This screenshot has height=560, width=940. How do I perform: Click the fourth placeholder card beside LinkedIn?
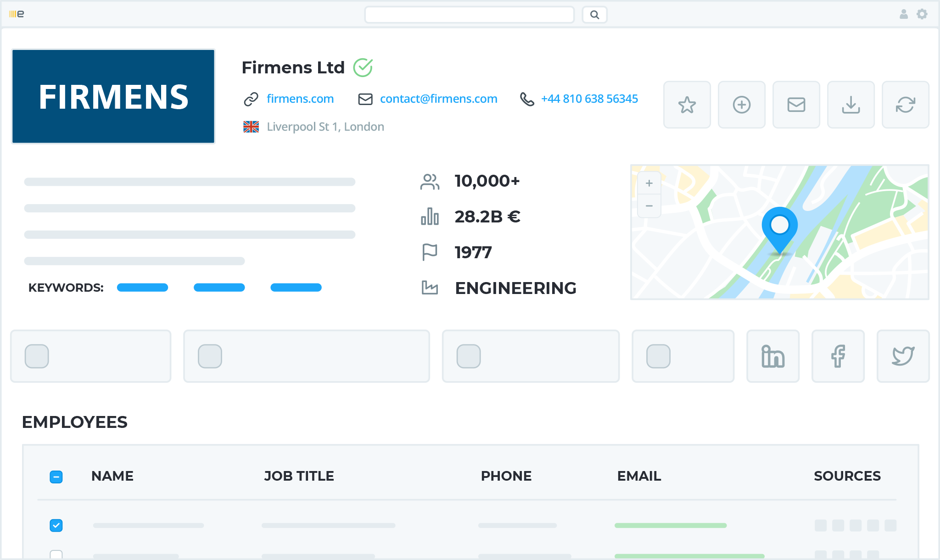[683, 356]
